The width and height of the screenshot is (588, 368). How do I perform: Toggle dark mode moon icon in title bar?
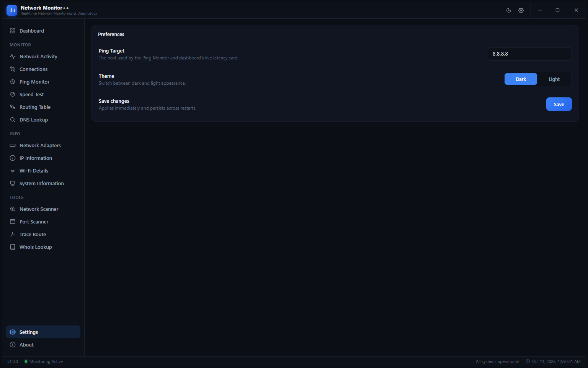tap(509, 10)
